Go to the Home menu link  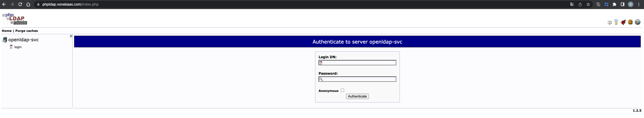pos(7,31)
